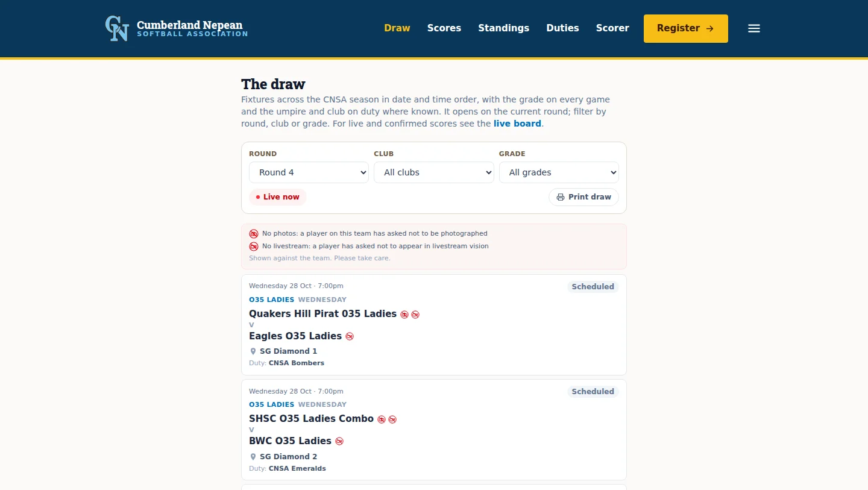
Task: Follow the live board link
Action: (517, 124)
